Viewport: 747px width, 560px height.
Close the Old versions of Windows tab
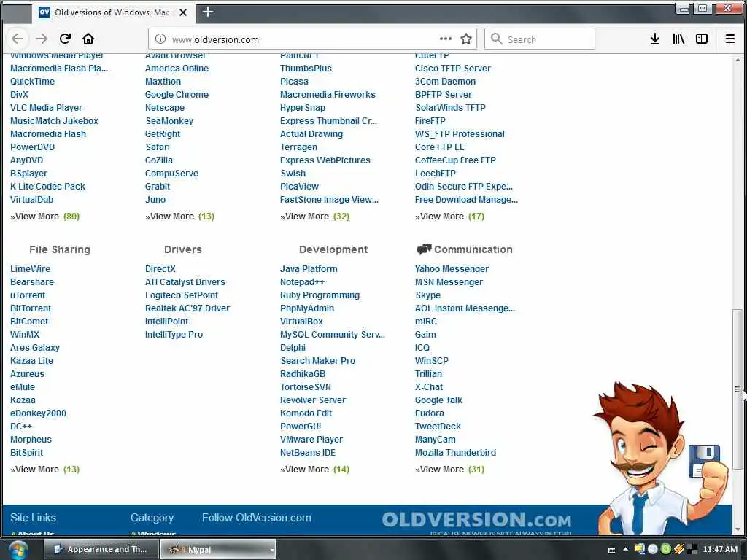(183, 12)
